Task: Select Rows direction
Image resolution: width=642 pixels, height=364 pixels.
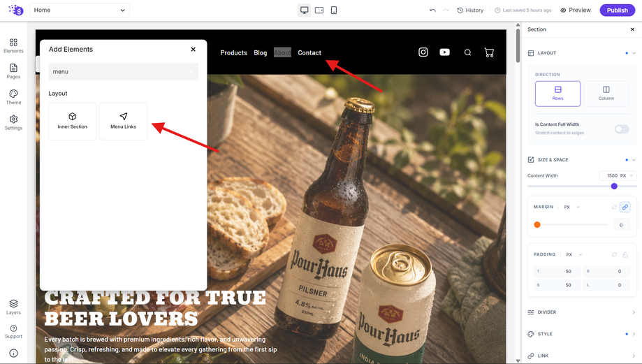Action: click(557, 94)
